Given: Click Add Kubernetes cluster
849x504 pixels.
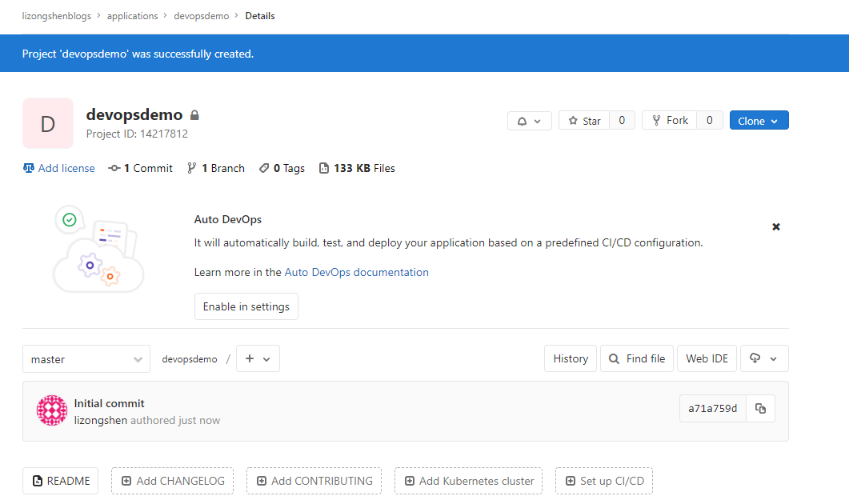Looking at the screenshot, I should coord(469,481).
